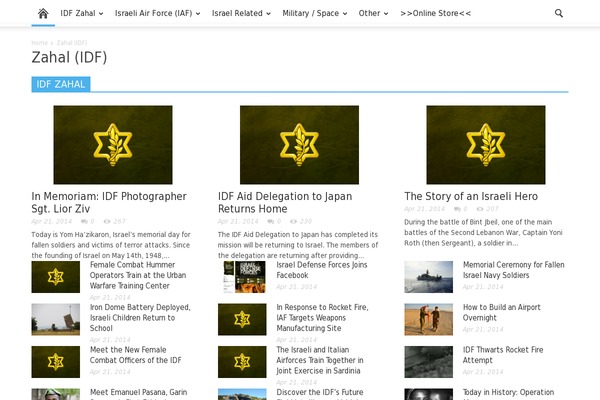The width and height of the screenshot is (600, 400).
Task: Open How to Build an Airport Overnight link
Action: (x=502, y=312)
